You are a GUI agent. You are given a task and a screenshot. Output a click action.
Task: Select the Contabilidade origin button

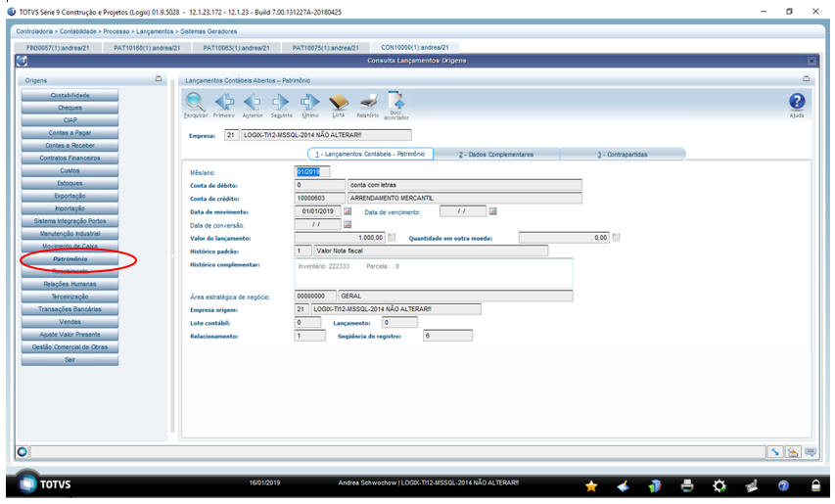tap(70, 95)
